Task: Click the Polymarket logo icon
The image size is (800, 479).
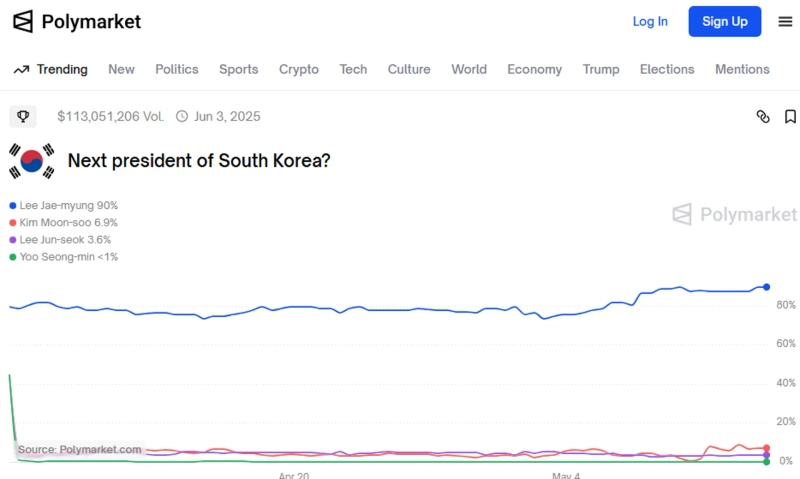Action: pos(22,21)
